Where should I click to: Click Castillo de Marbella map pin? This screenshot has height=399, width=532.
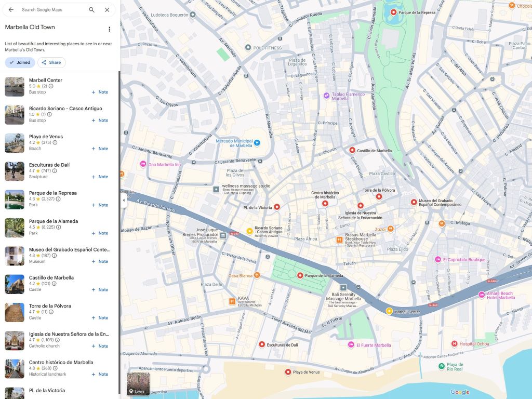point(352,150)
